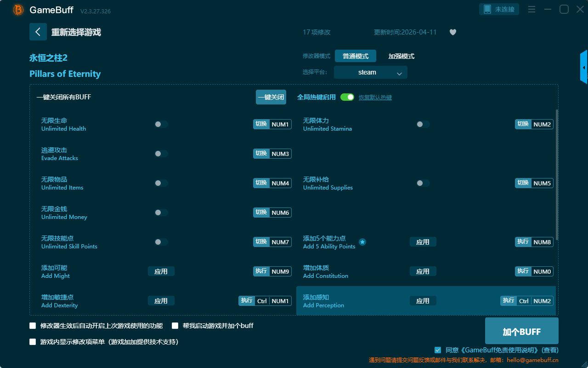Click restore default hotkeys link
This screenshot has width=588, height=368.
375,98
